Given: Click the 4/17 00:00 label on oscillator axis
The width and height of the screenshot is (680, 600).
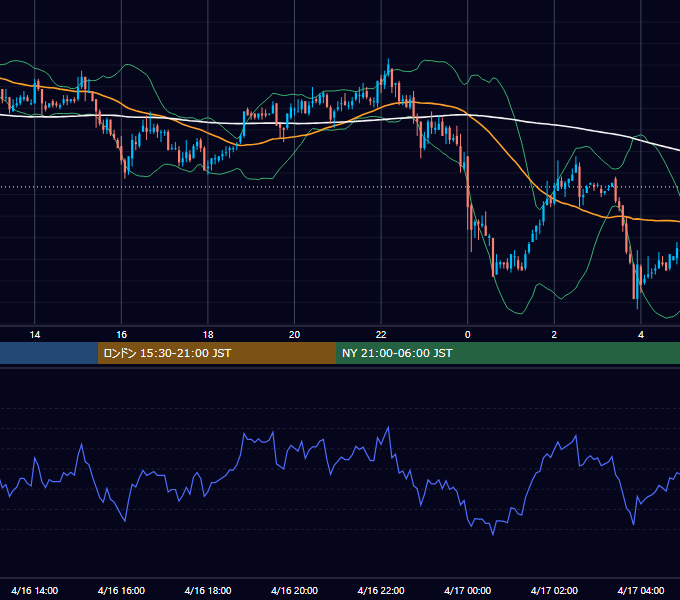Looking at the screenshot, I should pos(468,590).
